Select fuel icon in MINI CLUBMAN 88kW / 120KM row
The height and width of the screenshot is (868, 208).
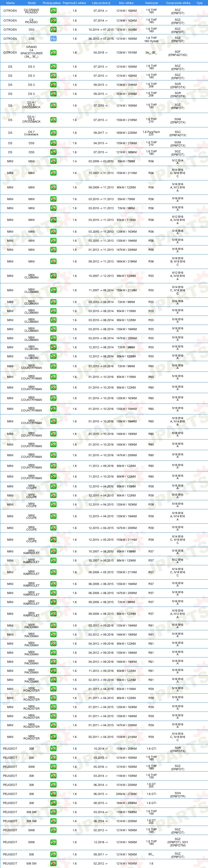(53, 276)
